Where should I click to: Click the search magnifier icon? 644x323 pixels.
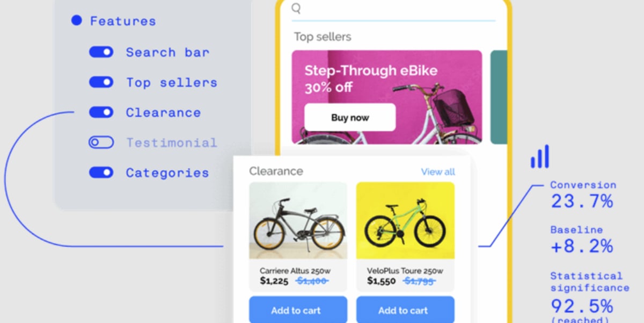[295, 9]
